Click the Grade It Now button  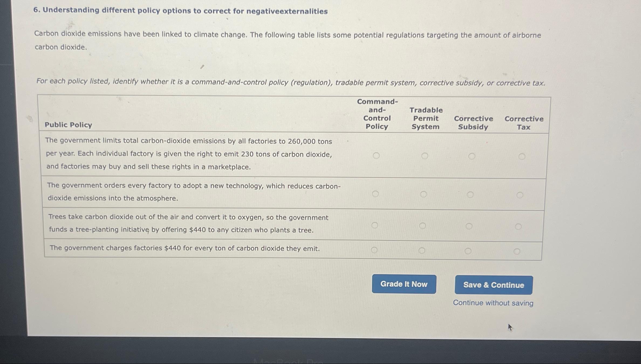click(404, 284)
